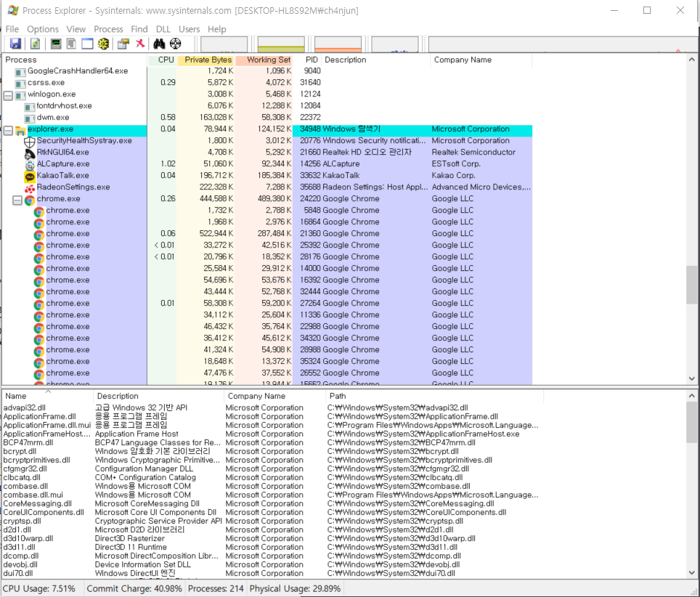Select the chrome.exe row with PID 34320

[x=267, y=338]
